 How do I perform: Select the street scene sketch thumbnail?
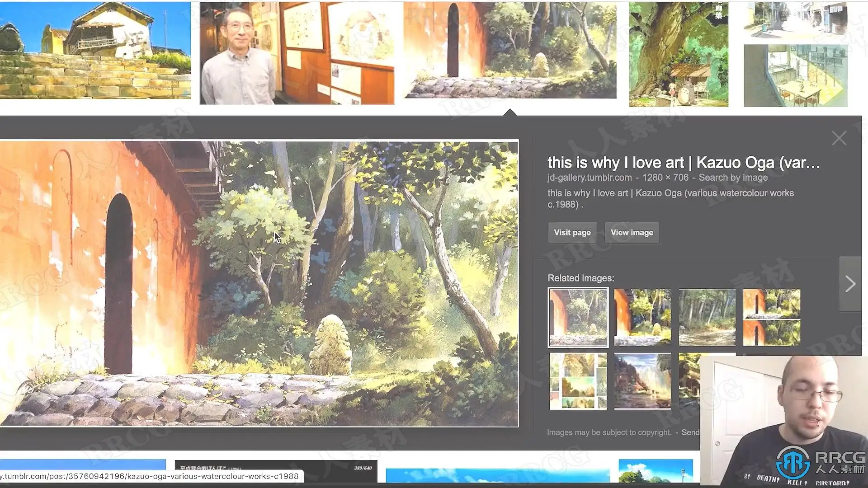click(796, 19)
